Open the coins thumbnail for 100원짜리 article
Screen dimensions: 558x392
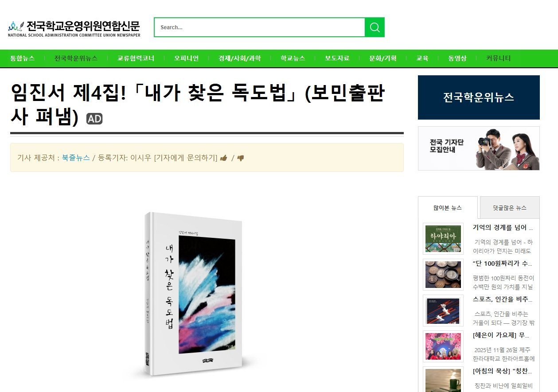pos(443,275)
